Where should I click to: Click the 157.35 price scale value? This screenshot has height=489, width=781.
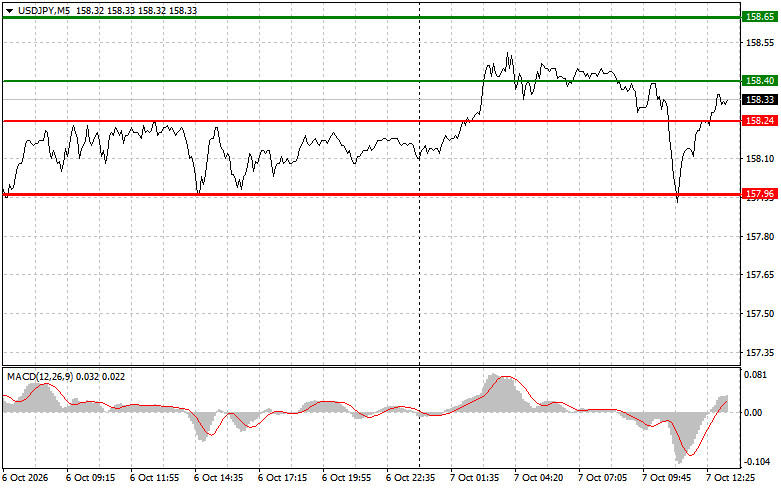point(760,353)
